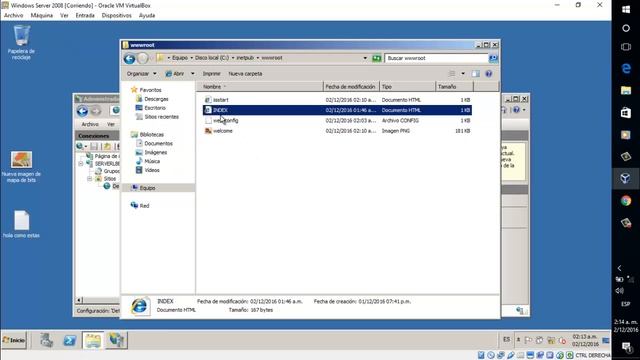
Task: Open Bibliotecas in navigation pane
Action: pyautogui.click(x=151, y=134)
